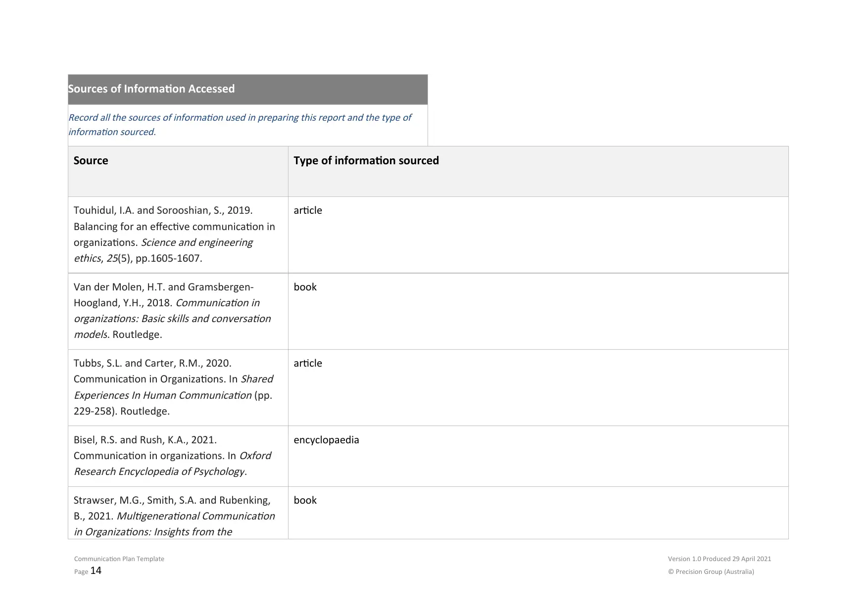
Task: Click the Van der Molen 2018 reference
Action: click(x=172, y=311)
